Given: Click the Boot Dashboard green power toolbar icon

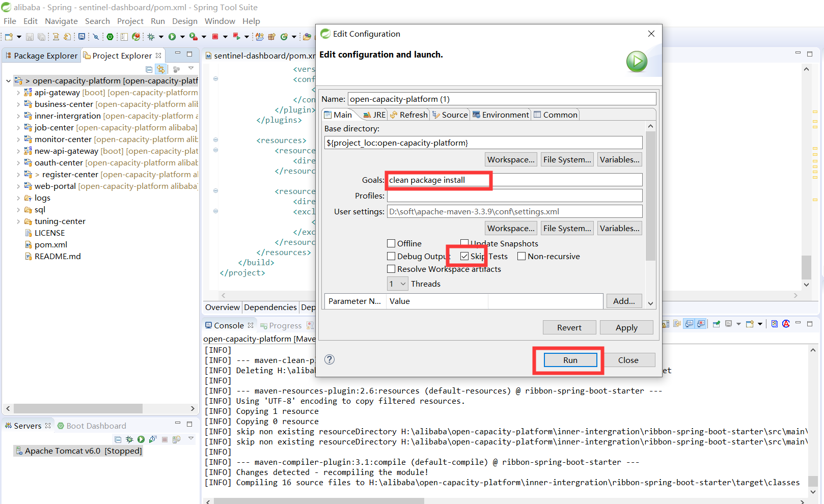Looking at the screenshot, I should [x=110, y=37].
